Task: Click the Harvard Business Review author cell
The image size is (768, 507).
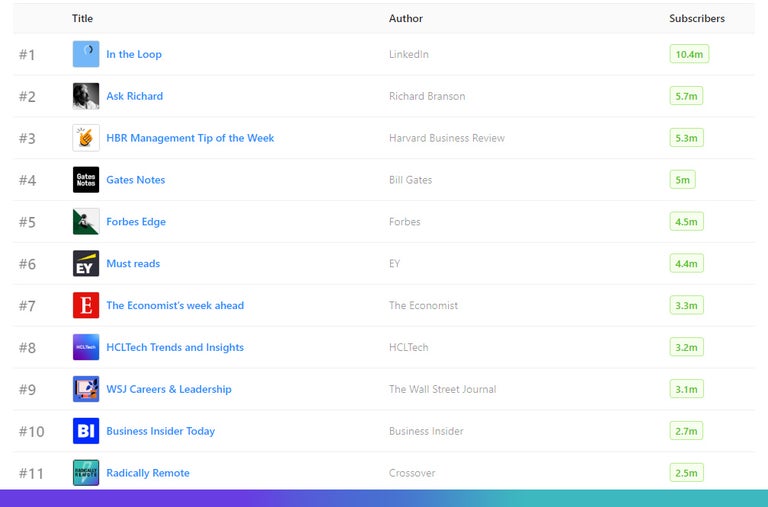Action: 447,138
